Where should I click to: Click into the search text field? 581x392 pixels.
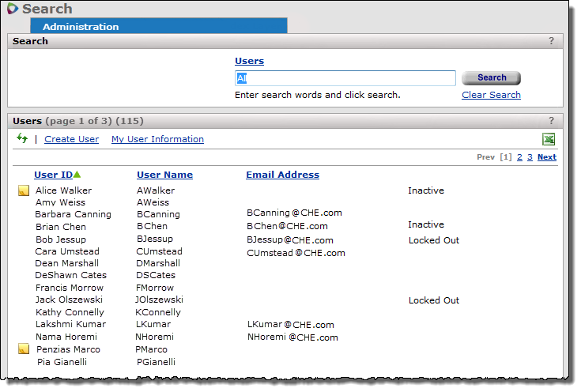pos(345,78)
